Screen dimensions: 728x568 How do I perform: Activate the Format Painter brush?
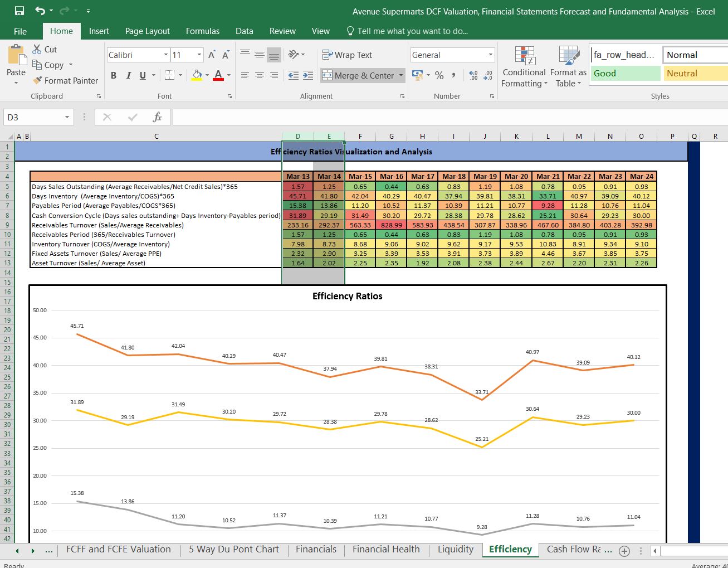pos(37,80)
